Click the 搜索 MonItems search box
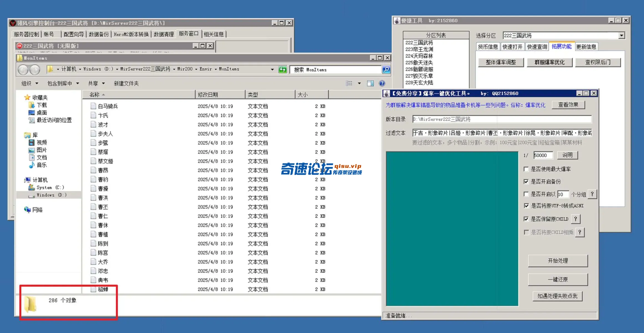The width and height of the screenshot is (644, 333). [335, 70]
